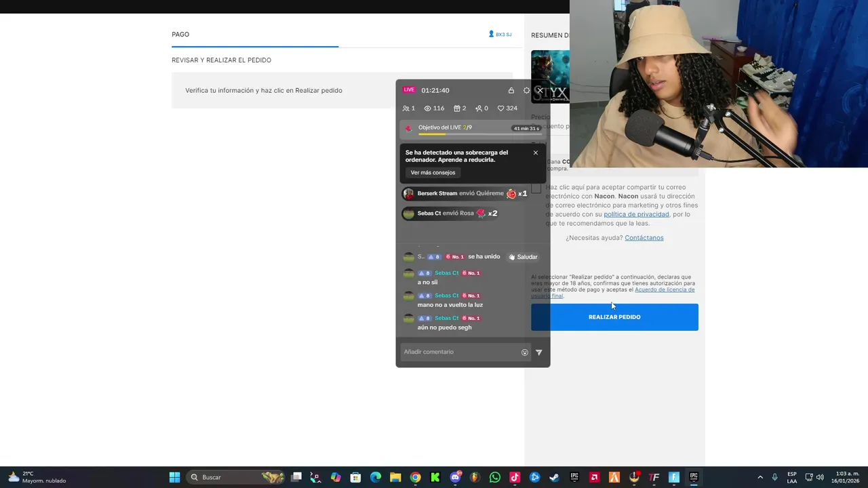Open the green Kick app icon
The image size is (868, 488).
[x=435, y=477]
